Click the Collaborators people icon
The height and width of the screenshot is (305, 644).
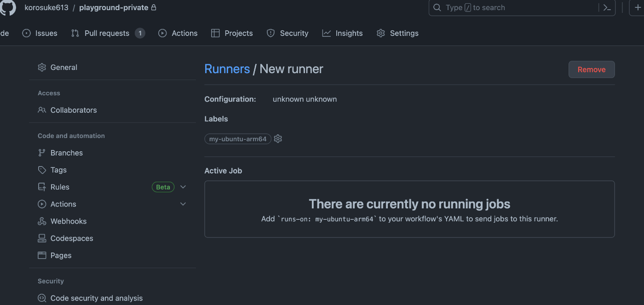click(x=42, y=110)
